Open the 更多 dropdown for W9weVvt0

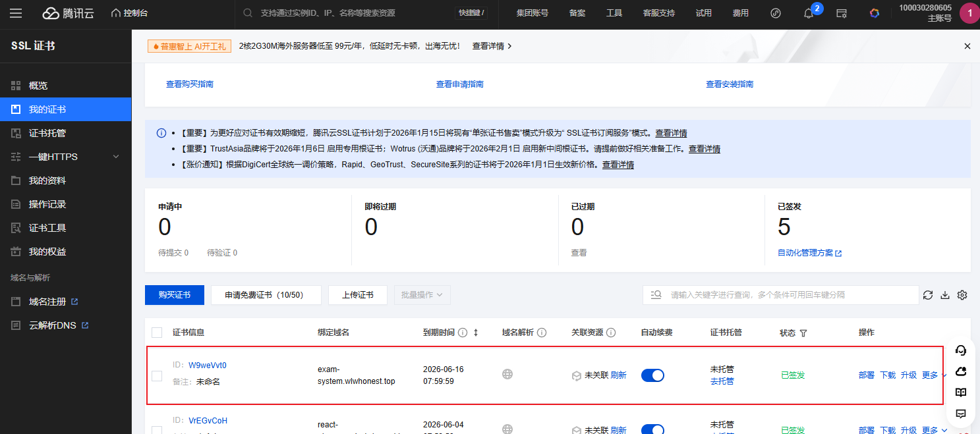pos(934,375)
